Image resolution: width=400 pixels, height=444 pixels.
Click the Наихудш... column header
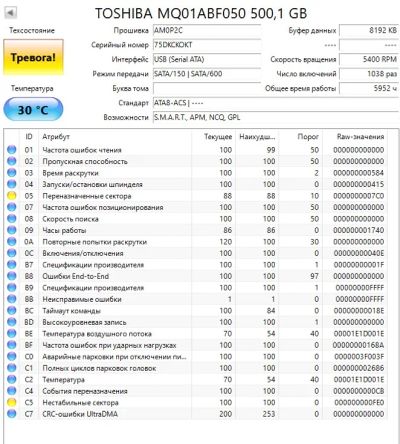(257, 136)
